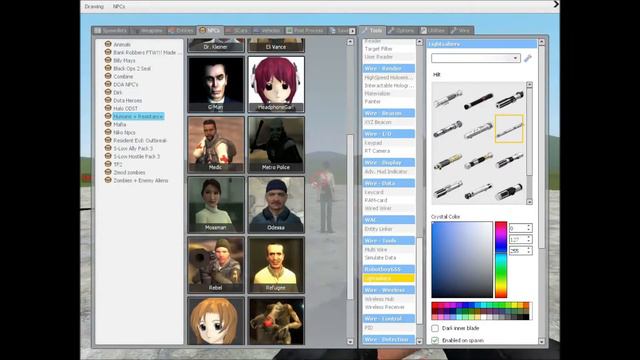Collapse the Wire - Render tool category
640x360 pixels.
coord(389,69)
